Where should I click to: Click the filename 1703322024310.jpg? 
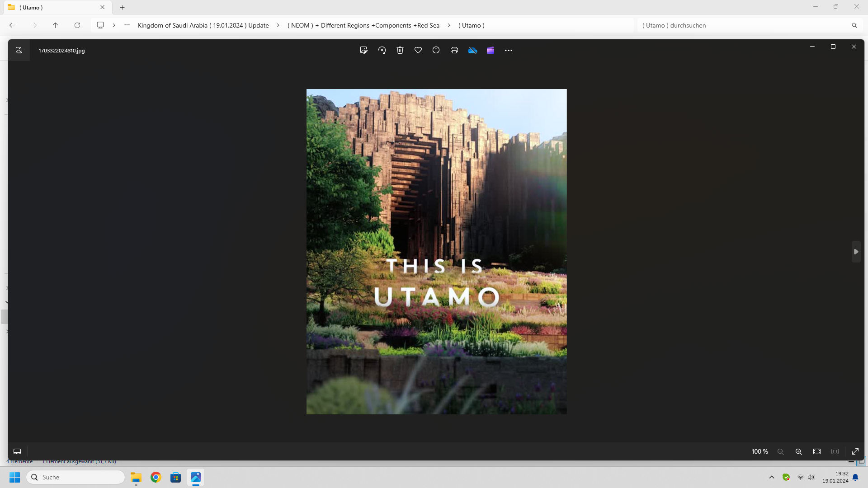click(x=61, y=51)
